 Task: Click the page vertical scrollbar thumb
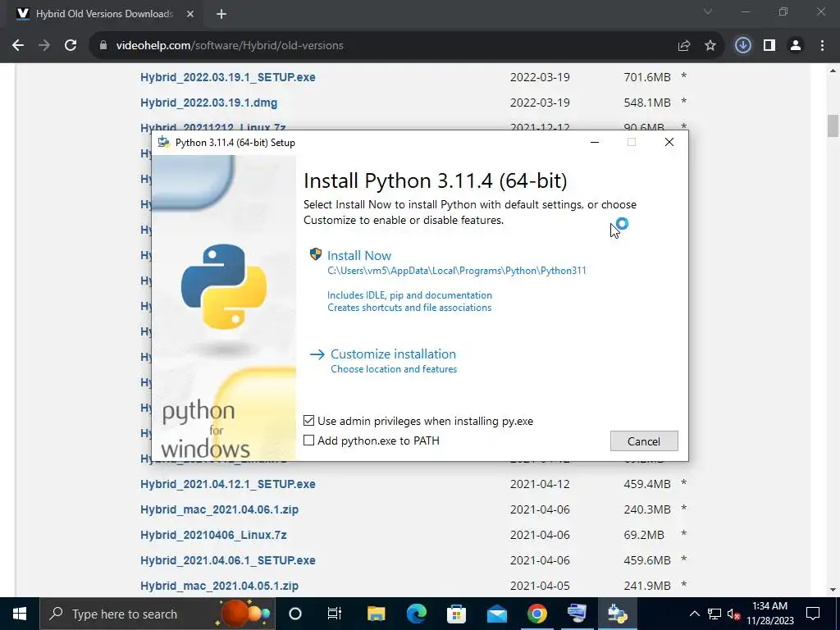(833, 126)
